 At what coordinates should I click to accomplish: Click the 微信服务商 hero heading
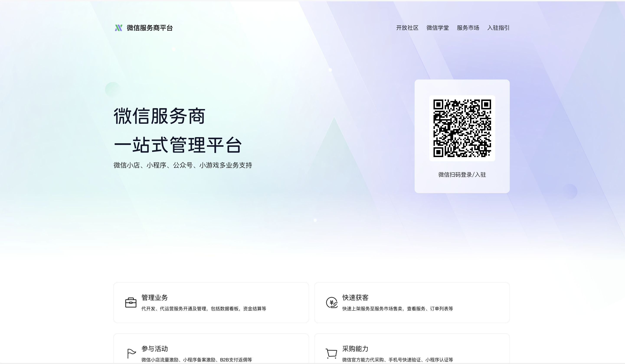(159, 116)
